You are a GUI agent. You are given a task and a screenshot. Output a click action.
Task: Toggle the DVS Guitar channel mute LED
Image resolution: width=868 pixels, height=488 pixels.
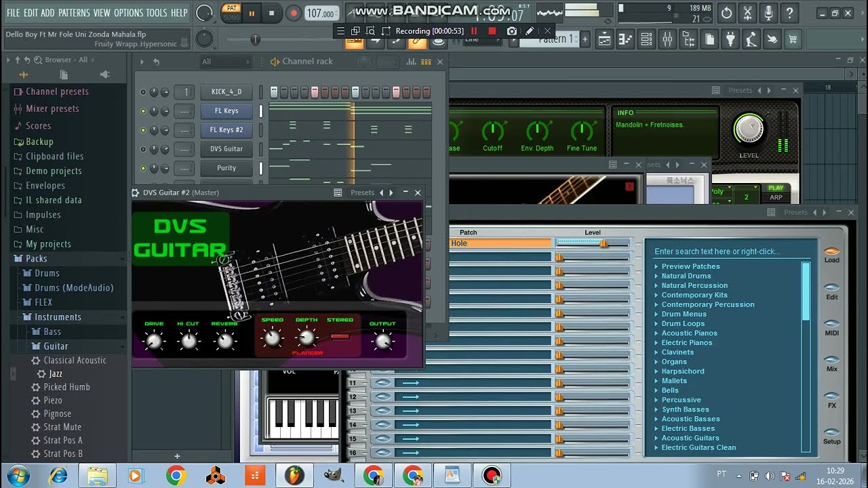[142, 148]
